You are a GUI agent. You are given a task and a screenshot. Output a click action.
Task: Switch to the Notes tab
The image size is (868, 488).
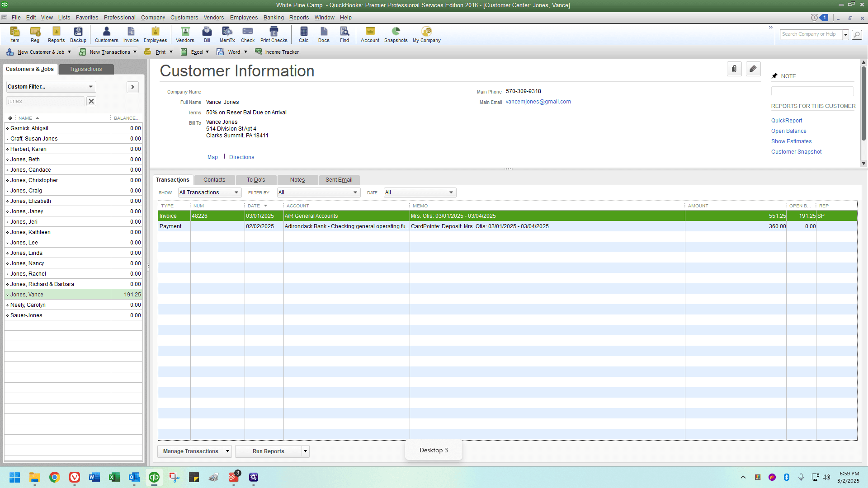pyautogui.click(x=297, y=180)
